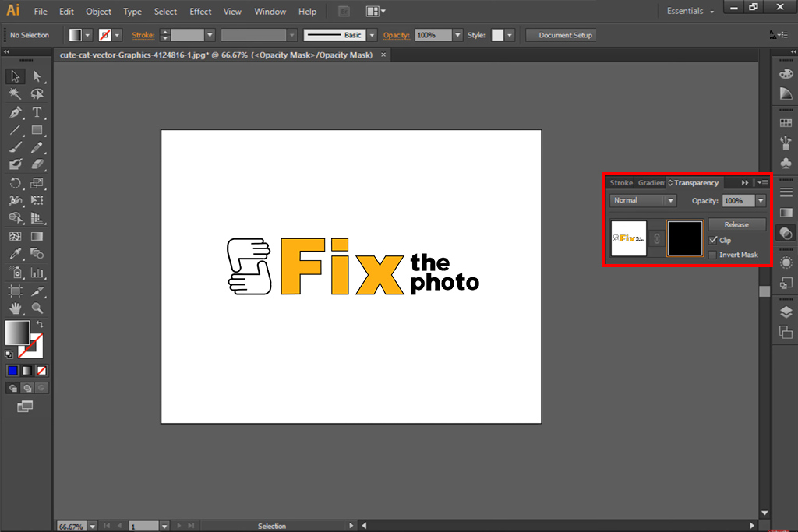798x532 pixels.
Task: Switch to the Stroke panel tab
Action: click(621, 182)
